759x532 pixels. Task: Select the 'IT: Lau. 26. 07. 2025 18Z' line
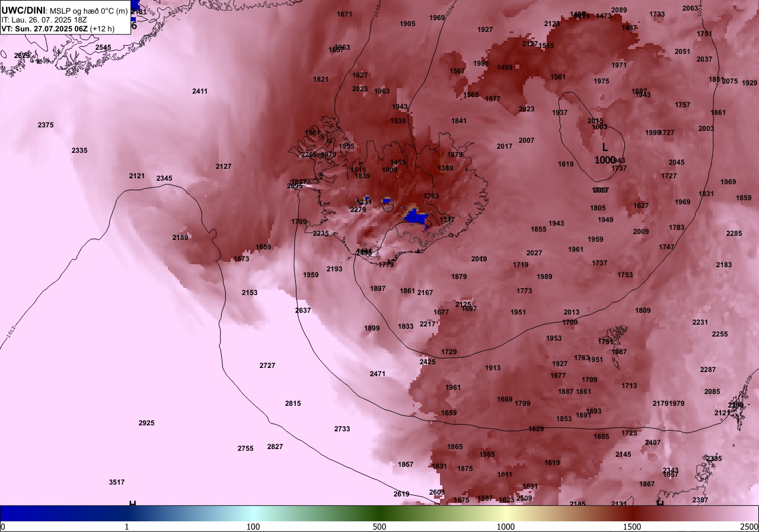(44, 20)
